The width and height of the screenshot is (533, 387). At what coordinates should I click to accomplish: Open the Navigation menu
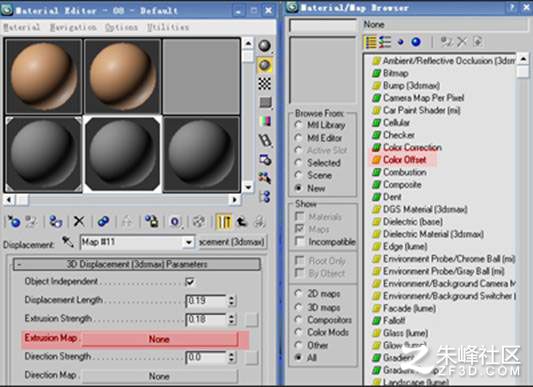(73, 27)
